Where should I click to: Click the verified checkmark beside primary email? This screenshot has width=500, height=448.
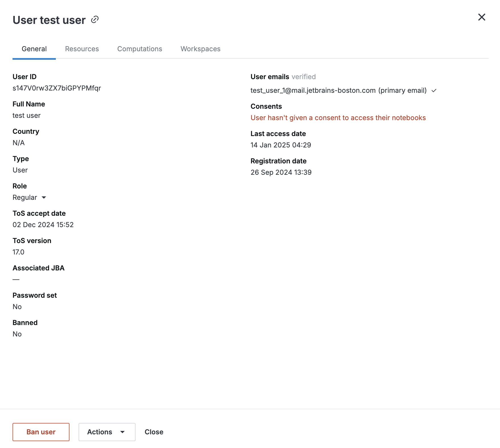tap(434, 91)
